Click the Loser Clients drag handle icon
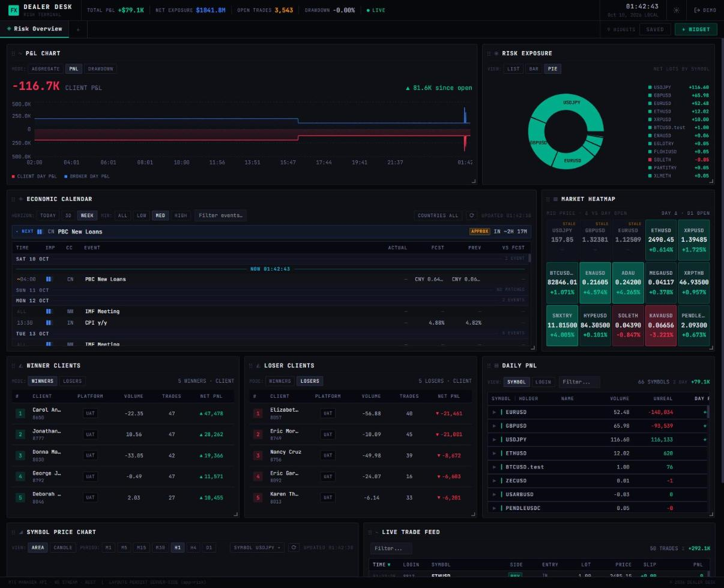The width and height of the screenshot is (724, 588). pyautogui.click(x=251, y=365)
